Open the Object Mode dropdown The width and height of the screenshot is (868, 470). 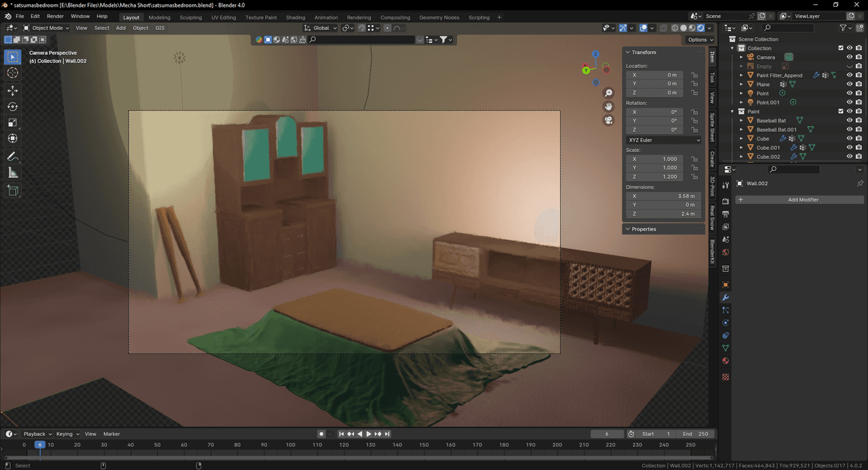point(46,28)
